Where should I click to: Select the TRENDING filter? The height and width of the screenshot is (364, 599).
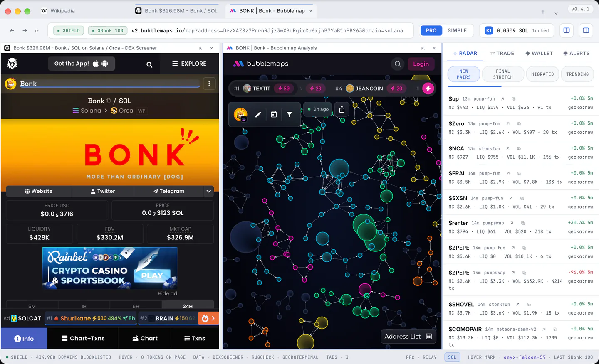(577, 74)
